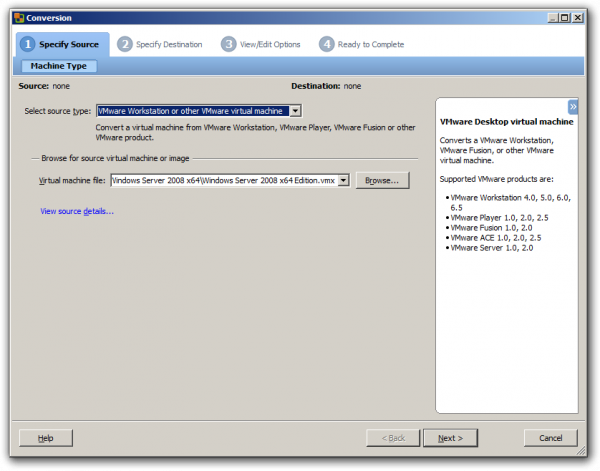Click the 'VMware Desktop virtual machine' heading
This screenshot has height=471, width=600.
506,122
